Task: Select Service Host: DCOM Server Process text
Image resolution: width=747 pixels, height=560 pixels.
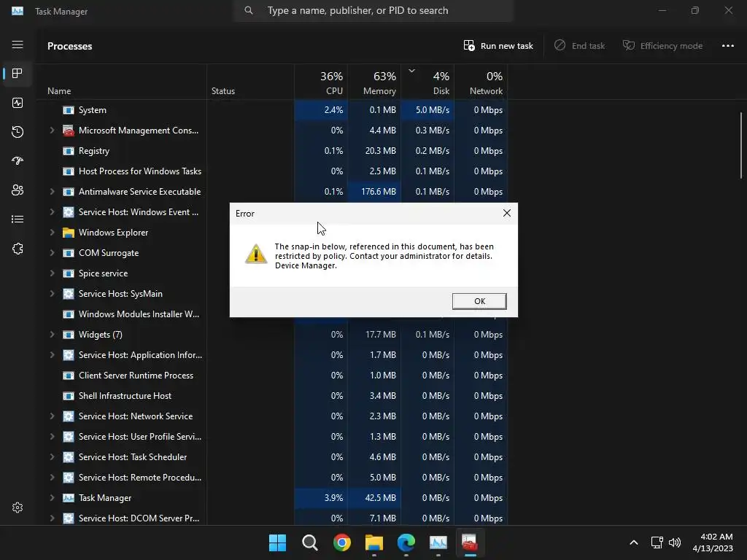Action: coord(139,518)
